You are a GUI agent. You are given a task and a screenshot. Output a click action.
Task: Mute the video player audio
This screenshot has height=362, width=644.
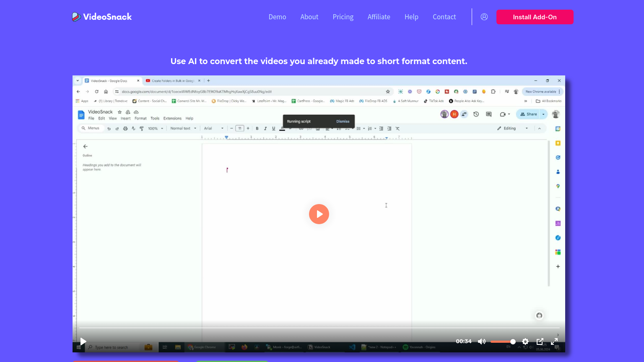pyautogui.click(x=481, y=341)
